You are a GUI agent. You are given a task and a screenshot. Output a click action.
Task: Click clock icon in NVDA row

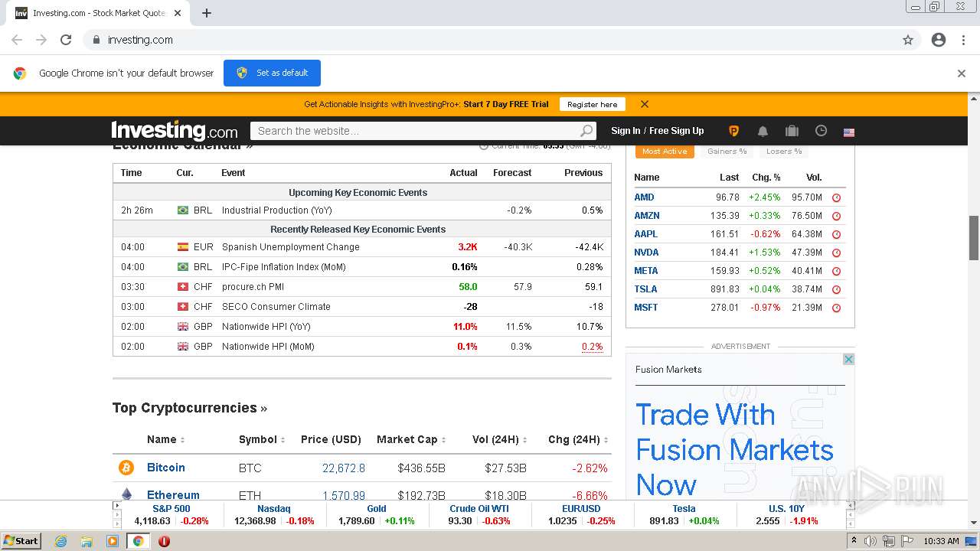click(836, 253)
